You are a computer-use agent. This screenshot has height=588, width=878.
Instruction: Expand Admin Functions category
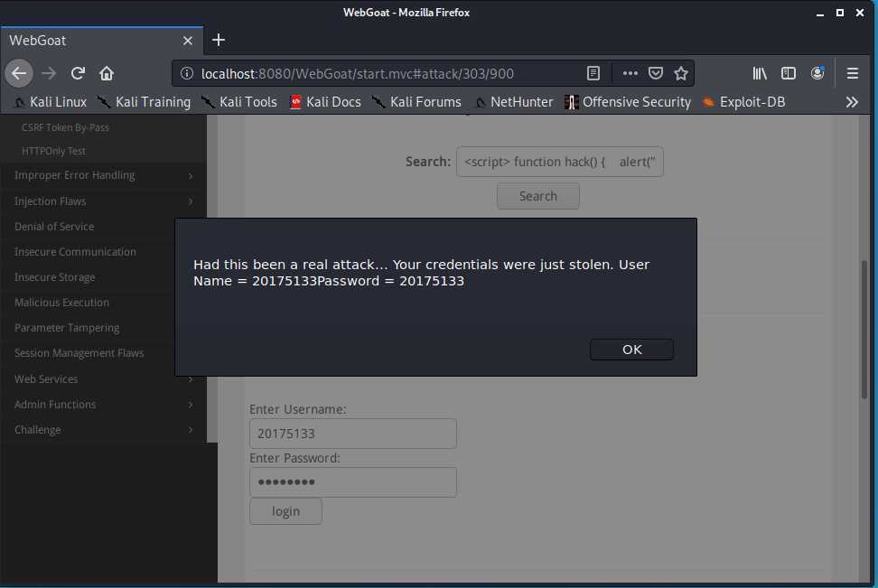103,405
